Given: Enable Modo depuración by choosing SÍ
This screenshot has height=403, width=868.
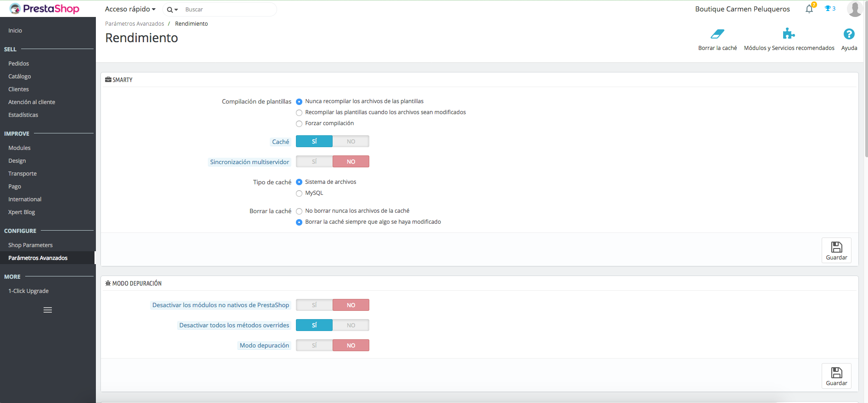Looking at the screenshot, I should pyautogui.click(x=314, y=345).
